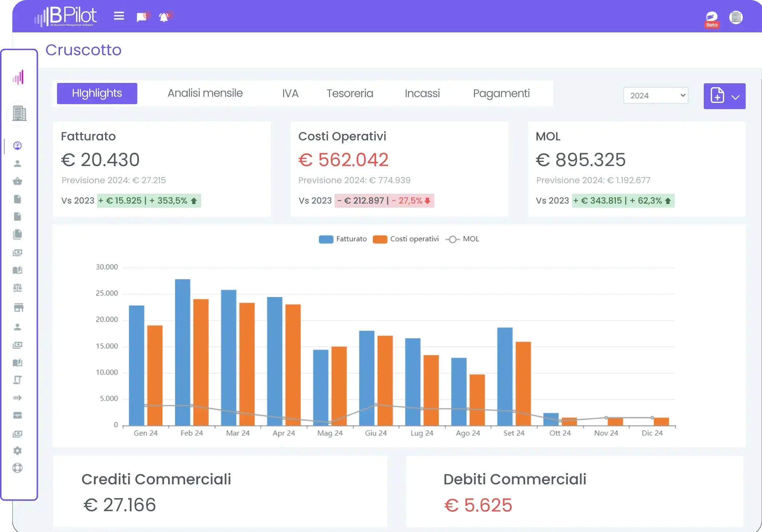Click the new document plus icon button

[717, 96]
